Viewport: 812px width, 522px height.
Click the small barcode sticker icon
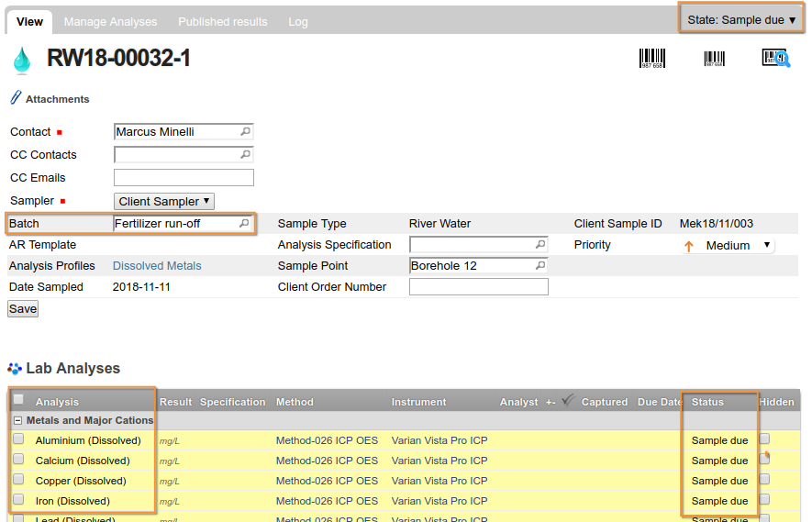[x=714, y=59]
